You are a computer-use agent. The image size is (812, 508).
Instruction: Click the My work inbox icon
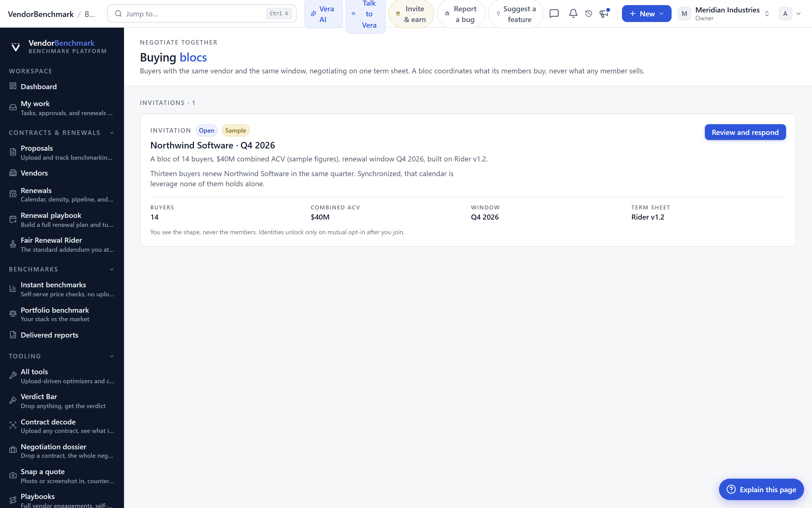(x=13, y=108)
